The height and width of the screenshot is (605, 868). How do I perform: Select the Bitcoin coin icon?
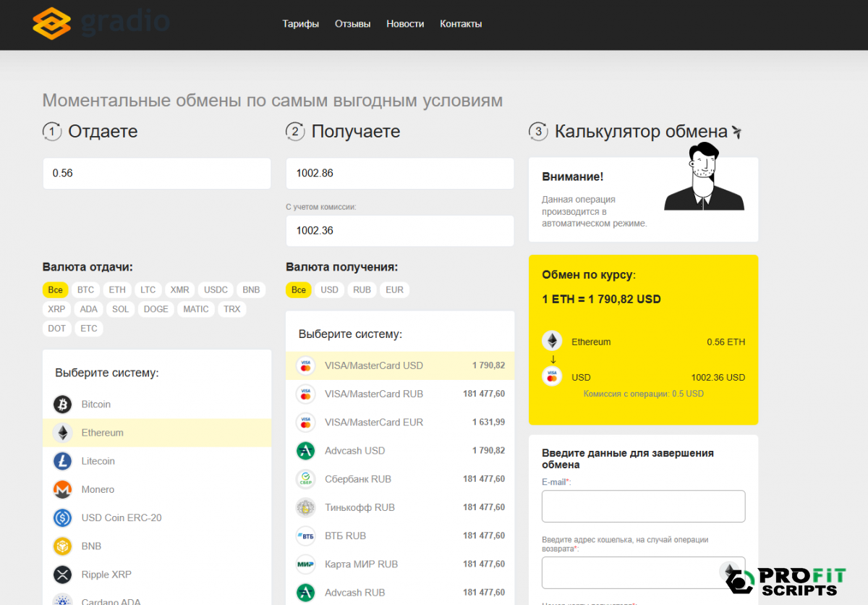63,405
